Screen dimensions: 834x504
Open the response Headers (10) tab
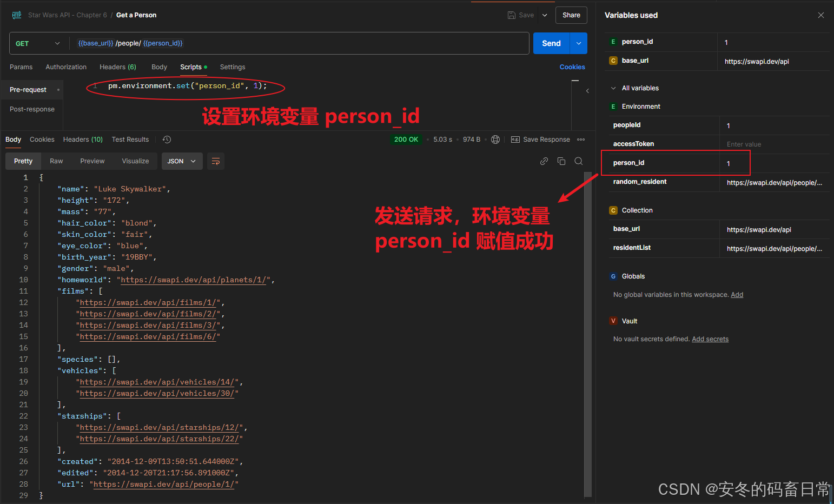(x=83, y=140)
